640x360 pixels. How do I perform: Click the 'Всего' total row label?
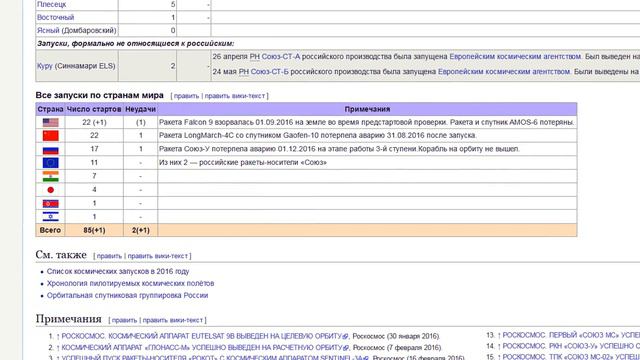click(50, 230)
